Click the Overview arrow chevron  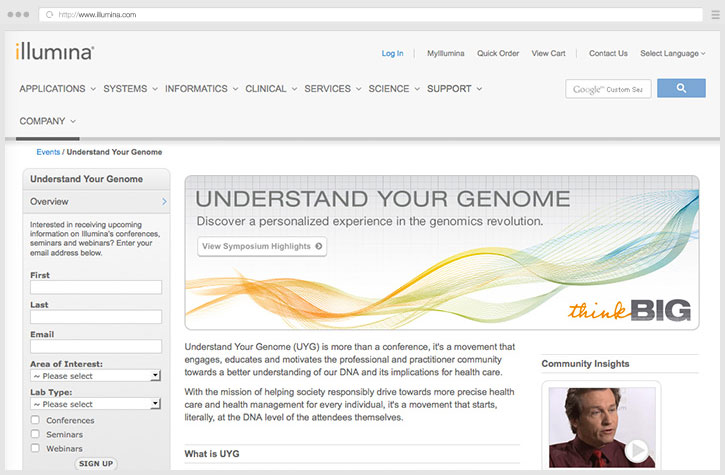point(164,201)
